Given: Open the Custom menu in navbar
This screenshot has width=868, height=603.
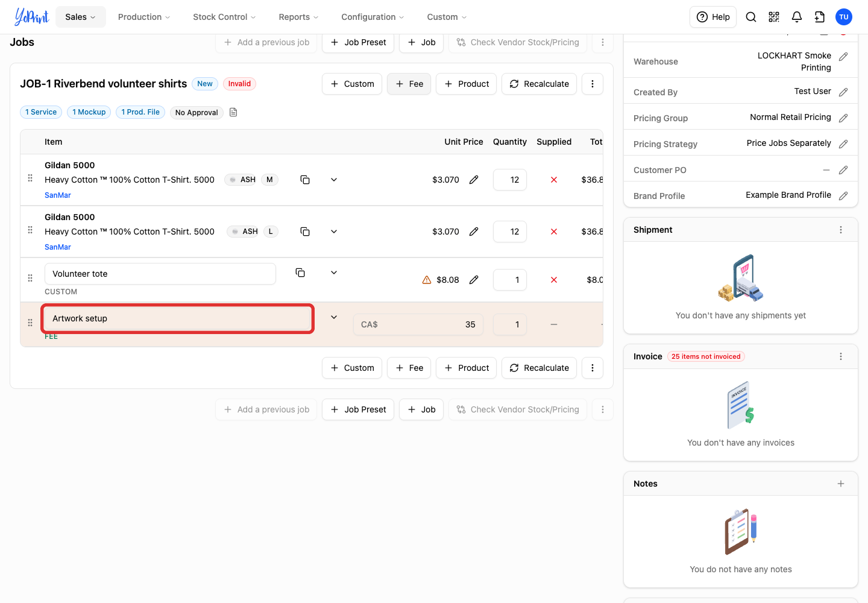Looking at the screenshot, I should coord(447,17).
